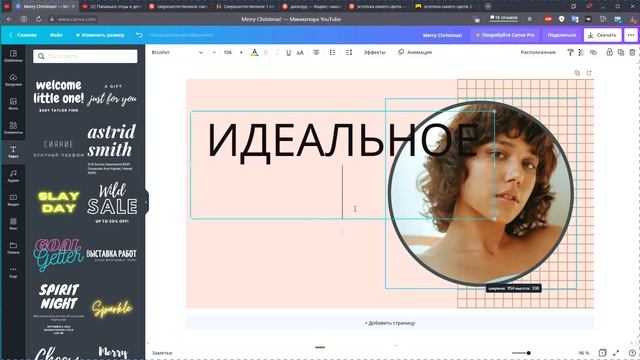
Task: Lock the selected element with the padlock icon
Action: point(609,52)
